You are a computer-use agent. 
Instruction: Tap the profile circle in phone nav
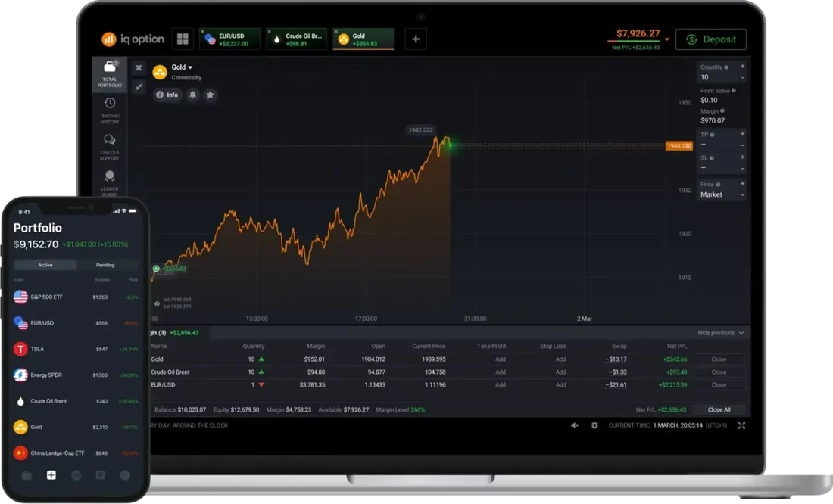(x=125, y=475)
